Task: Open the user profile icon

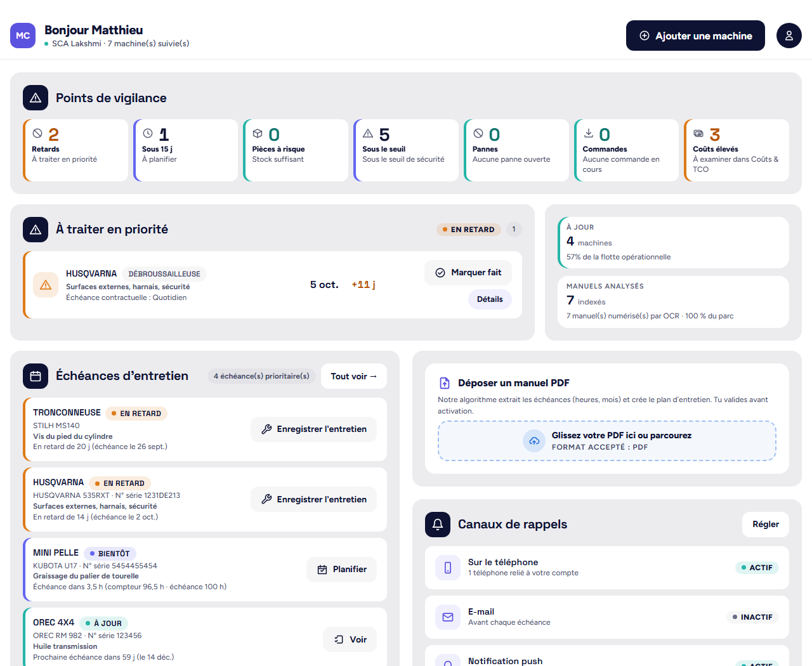Action: [789, 36]
